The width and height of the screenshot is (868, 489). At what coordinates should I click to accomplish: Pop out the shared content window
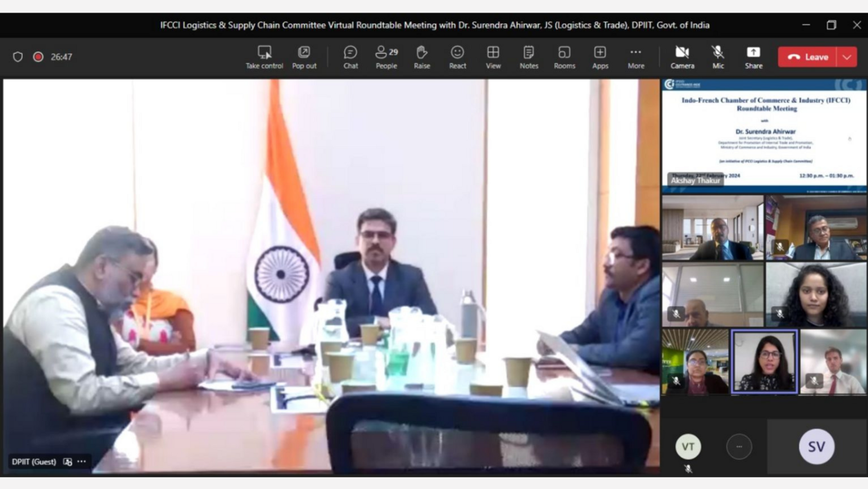coord(304,57)
